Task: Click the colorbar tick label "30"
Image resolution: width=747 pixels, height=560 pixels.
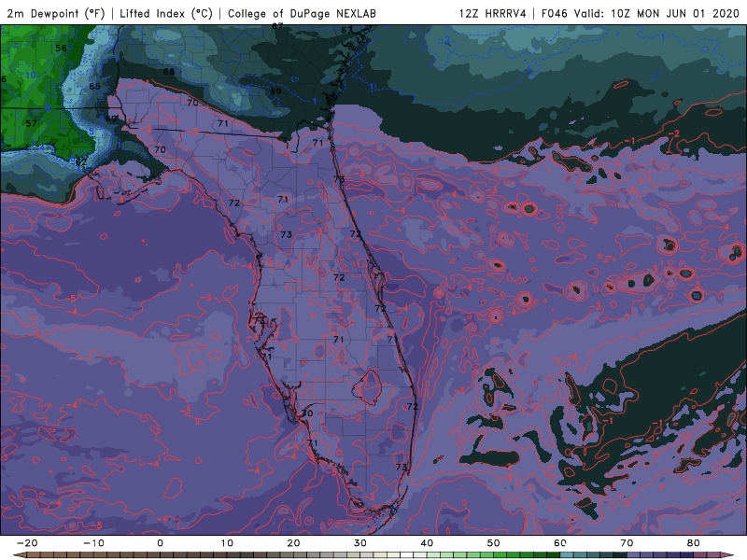Action: [x=360, y=543]
